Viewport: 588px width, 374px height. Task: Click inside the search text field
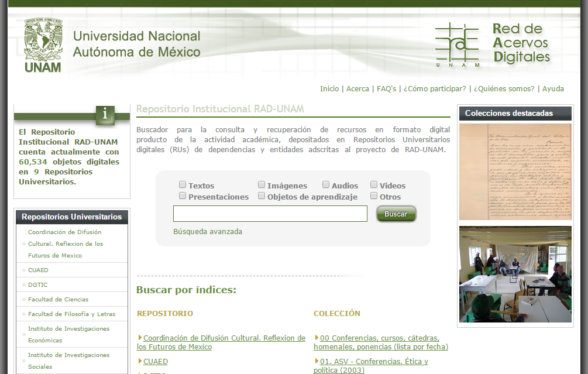[270, 214]
